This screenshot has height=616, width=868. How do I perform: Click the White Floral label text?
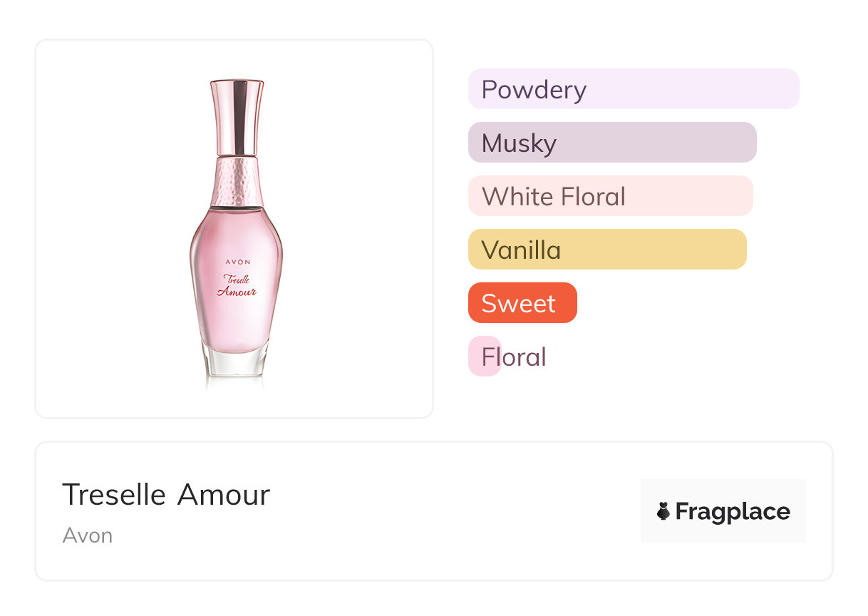click(554, 197)
